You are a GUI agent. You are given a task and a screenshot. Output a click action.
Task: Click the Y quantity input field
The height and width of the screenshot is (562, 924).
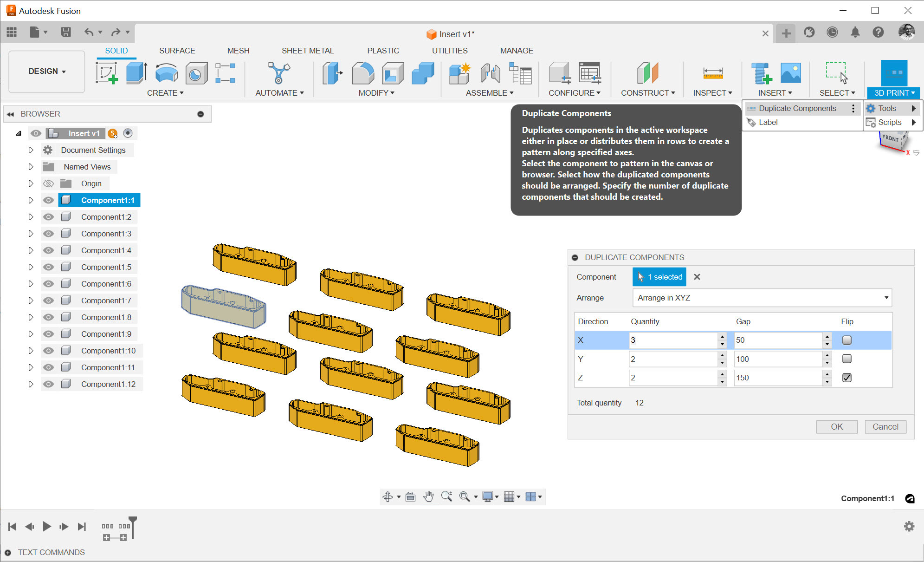672,359
